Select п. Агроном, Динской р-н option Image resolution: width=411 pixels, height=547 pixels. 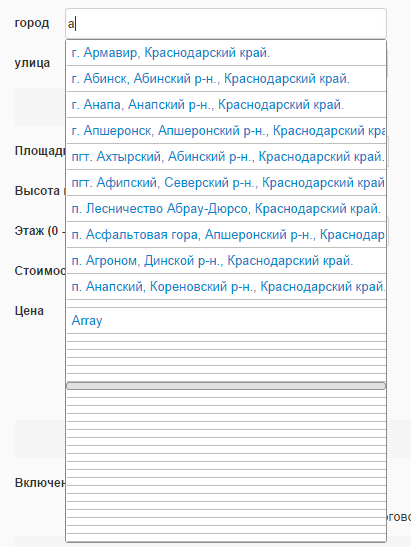(226, 261)
